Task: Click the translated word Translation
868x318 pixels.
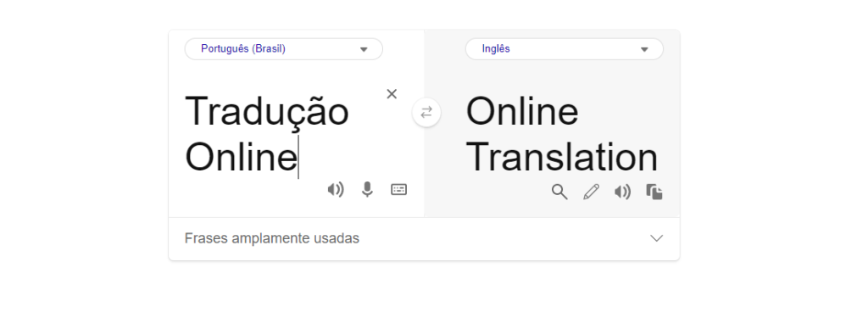Action: [x=562, y=158]
